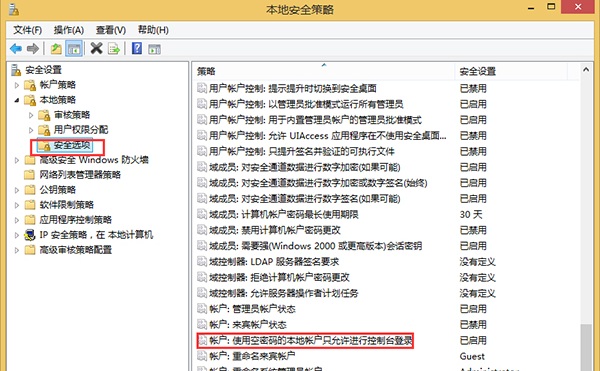
Task: Click the 高级审核策略配置 folder icon
Action: pos(30,250)
